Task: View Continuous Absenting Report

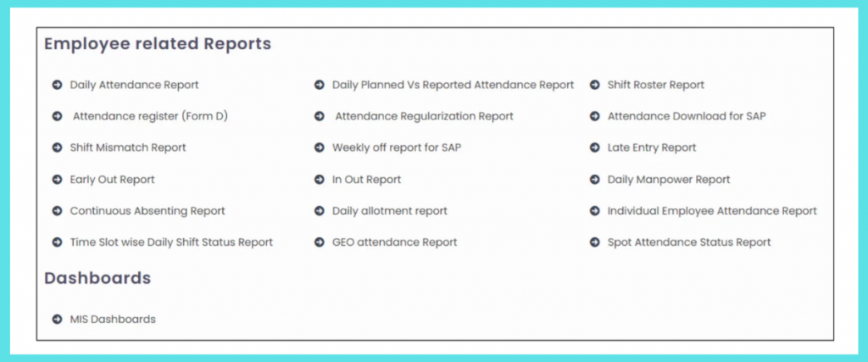Action: click(147, 211)
